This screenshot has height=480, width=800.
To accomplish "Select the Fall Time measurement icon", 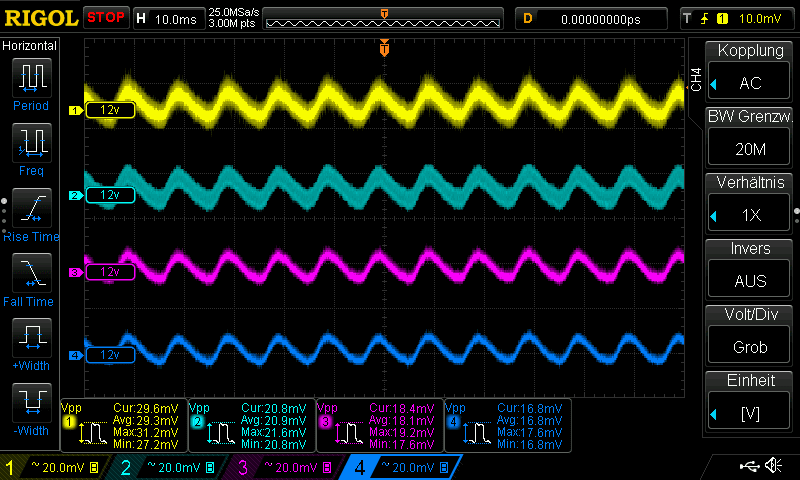I will (32, 273).
